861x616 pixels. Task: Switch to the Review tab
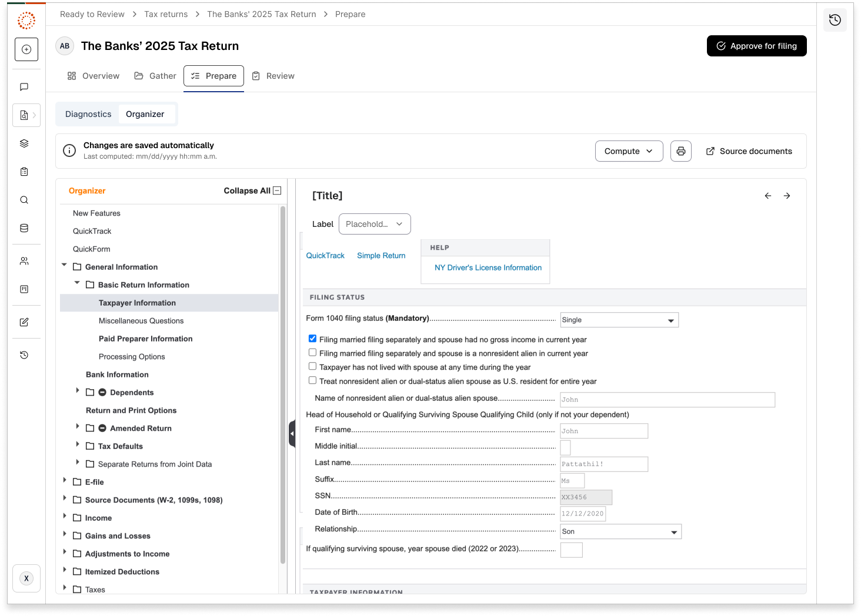(273, 76)
